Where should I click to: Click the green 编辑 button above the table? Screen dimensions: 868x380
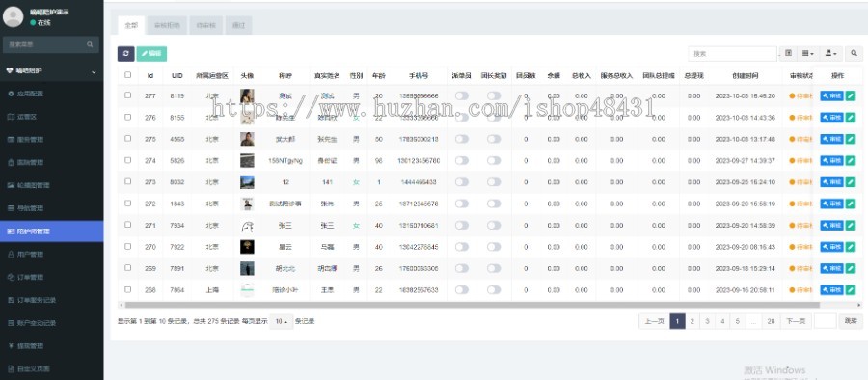151,54
